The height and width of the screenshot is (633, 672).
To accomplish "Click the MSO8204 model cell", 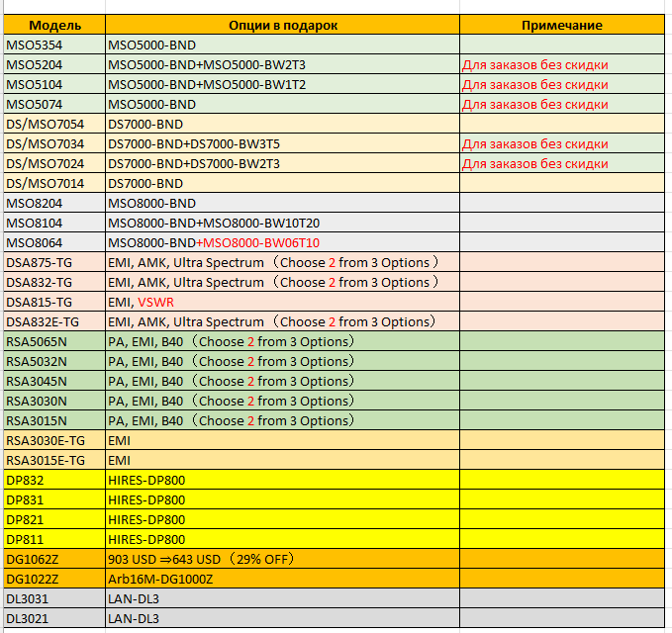I will point(54,203).
